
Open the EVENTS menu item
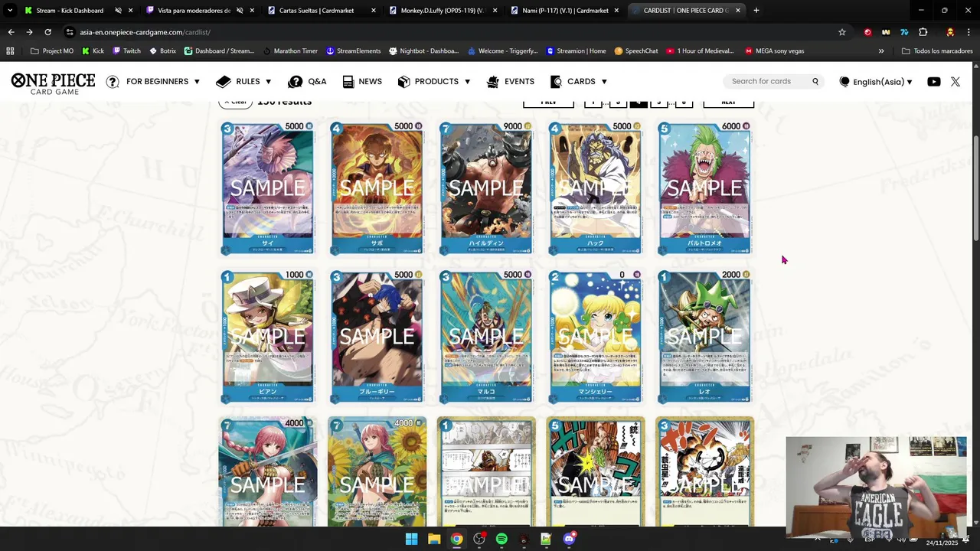511,81
